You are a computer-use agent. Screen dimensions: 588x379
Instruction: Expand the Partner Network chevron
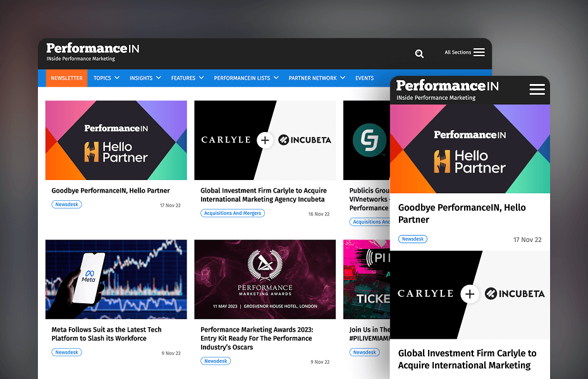click(x=343, y=78)
